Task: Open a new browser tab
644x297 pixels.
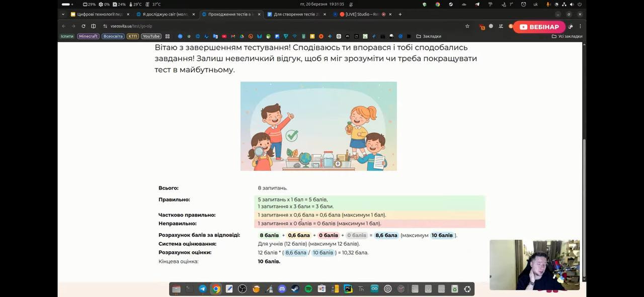Action: coord(400,15)
